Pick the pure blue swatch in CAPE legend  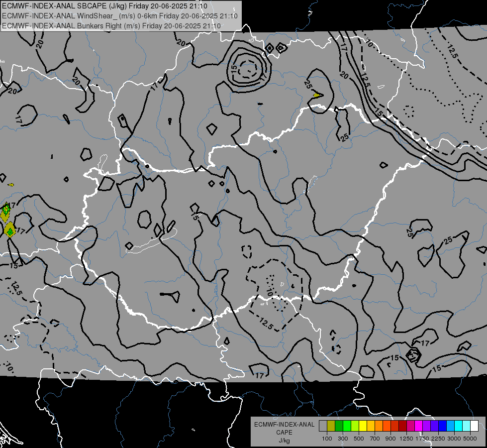point(443,426)
